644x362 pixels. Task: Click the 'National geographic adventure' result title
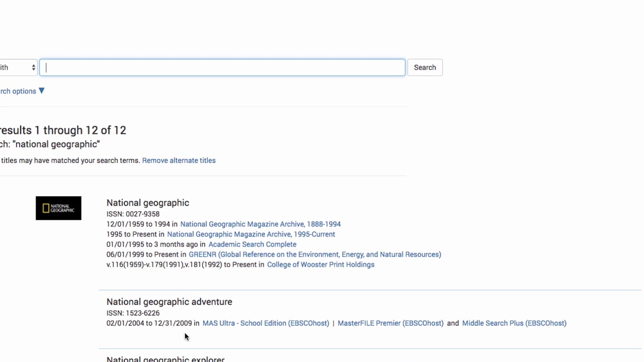(169, 302)
